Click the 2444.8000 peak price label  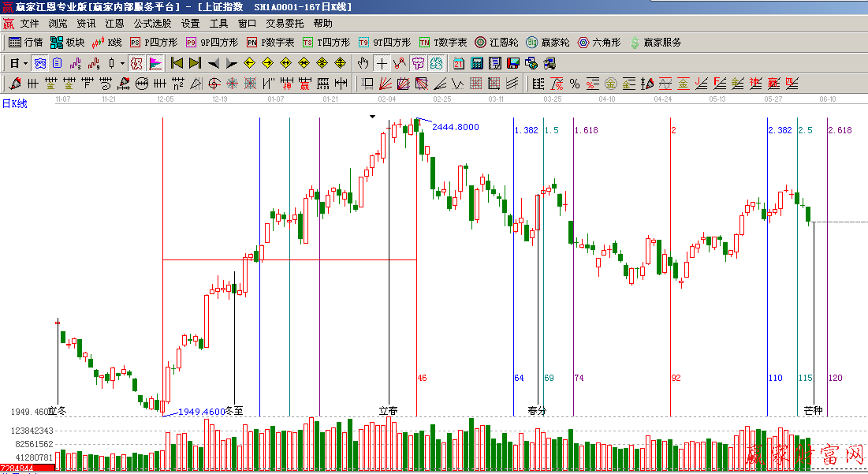[x=455, y=127]
